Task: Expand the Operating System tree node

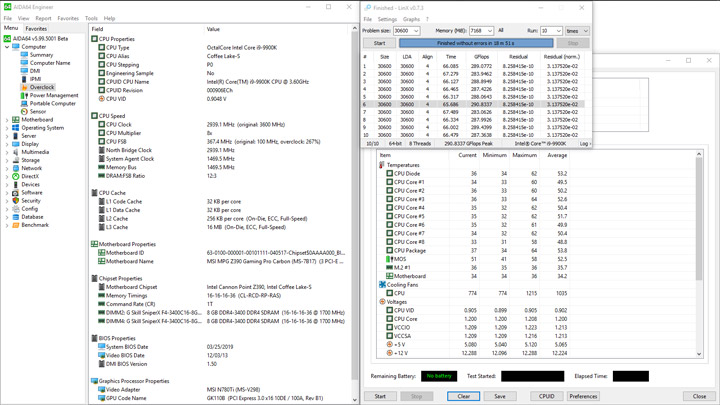Action: click(x=7, y=128)
